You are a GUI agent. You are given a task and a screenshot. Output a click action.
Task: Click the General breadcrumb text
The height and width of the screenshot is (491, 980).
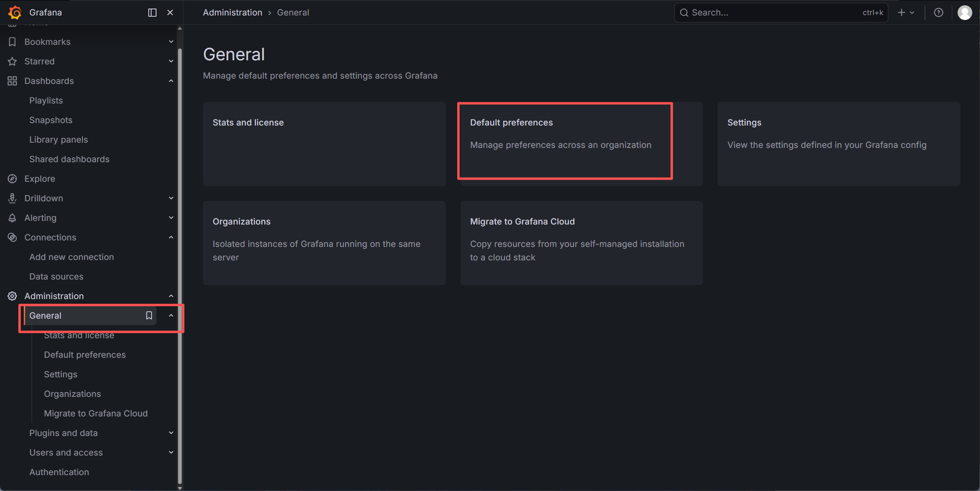pos(293,13)
